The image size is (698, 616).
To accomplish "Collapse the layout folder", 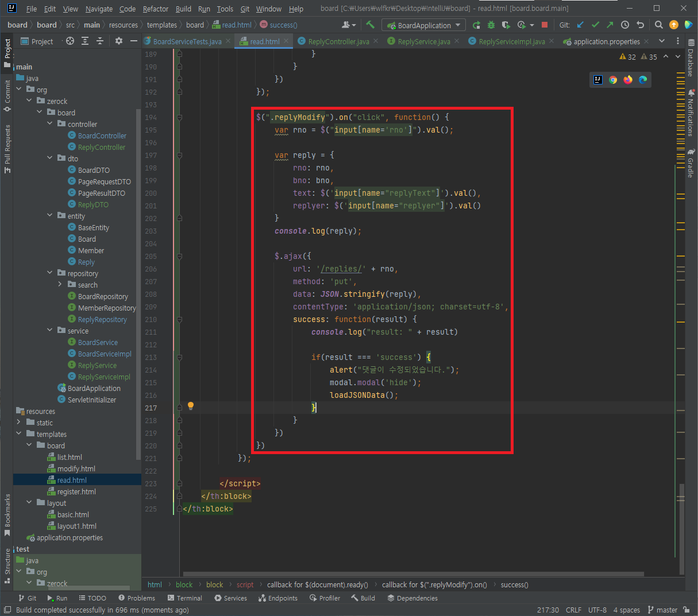I will click(29, 503).
